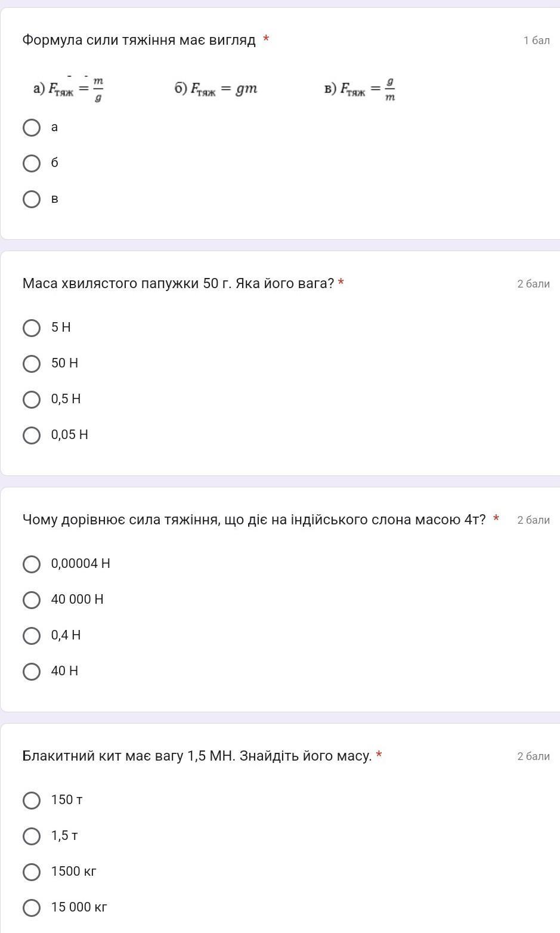The image size is (560, 933).
Task: Pick '40 000 Н' for elephant gravity force
Action: coord(32,600)
